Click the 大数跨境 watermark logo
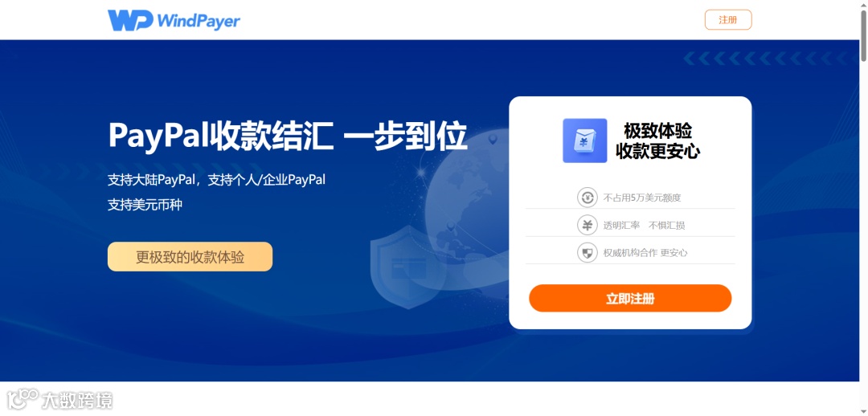The height and width of the screenshot is (416, 868). click(x=59, y=400)
